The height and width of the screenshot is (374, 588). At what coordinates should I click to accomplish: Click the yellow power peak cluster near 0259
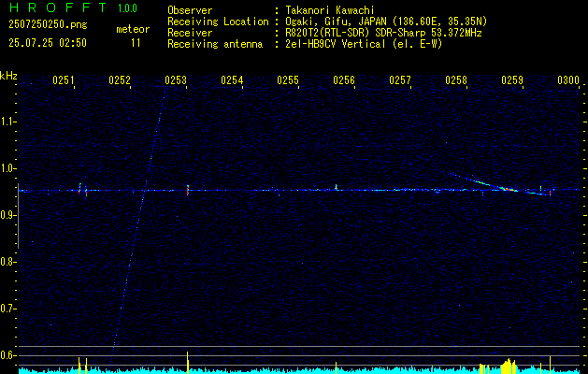[x=509, y=366]
